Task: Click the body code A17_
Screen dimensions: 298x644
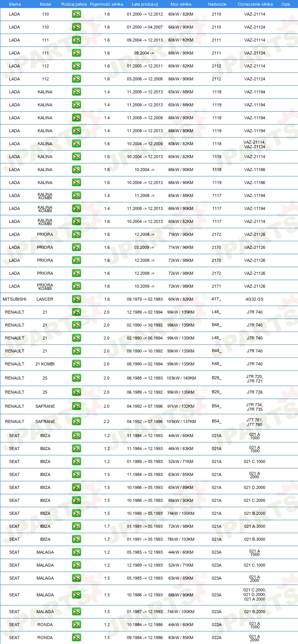Action: coord(216,299)
